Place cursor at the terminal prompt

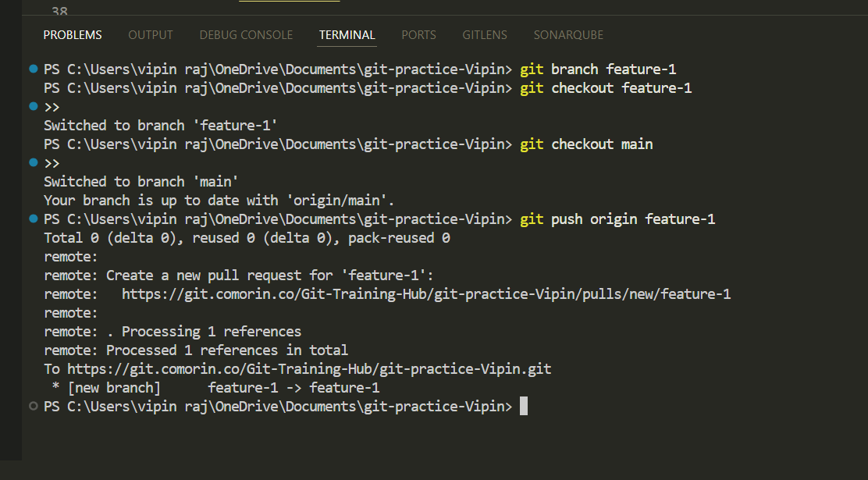point(522,406)
